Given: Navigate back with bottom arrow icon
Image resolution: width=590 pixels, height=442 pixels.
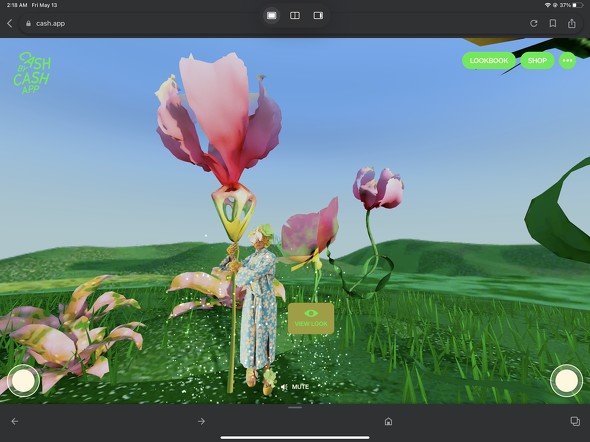Looking at the screenshot, I should coord(15,421).
